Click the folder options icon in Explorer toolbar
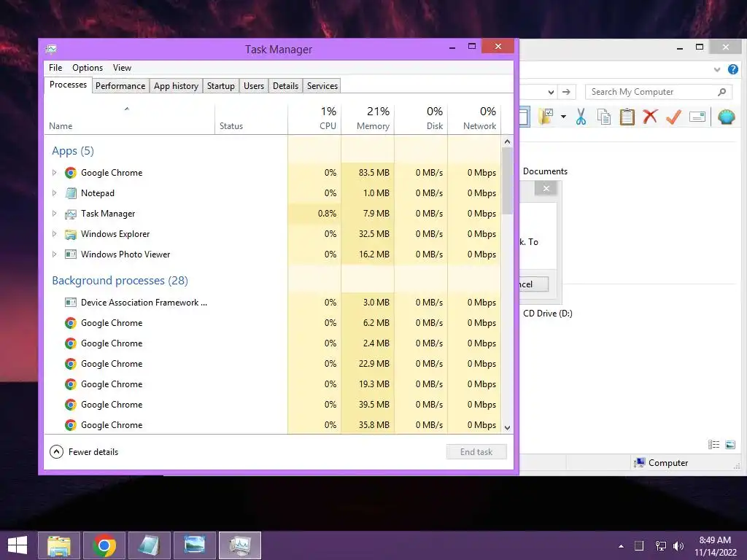The image size is (747, 560). [546, 117]
